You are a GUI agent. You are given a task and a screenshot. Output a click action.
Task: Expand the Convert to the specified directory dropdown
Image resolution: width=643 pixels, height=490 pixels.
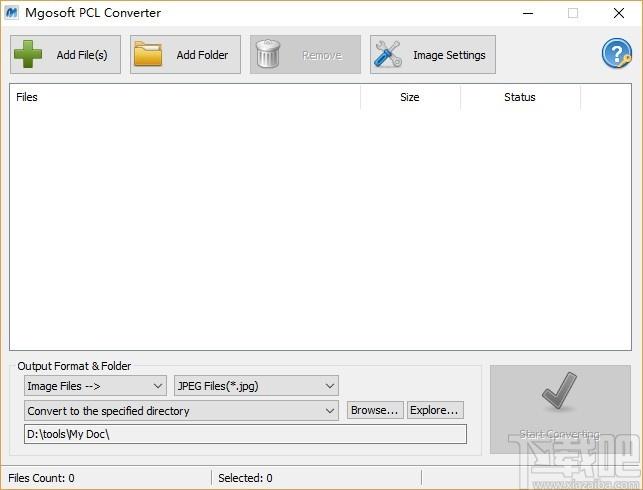pos(181,411)
